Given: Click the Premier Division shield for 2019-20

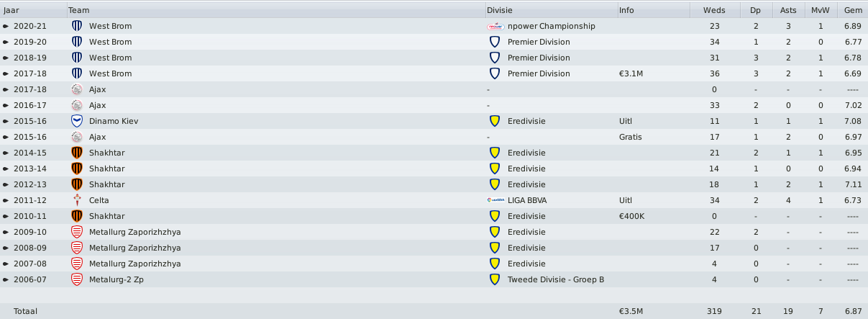Looking at the screenshot, I should [x=494, y=42].
